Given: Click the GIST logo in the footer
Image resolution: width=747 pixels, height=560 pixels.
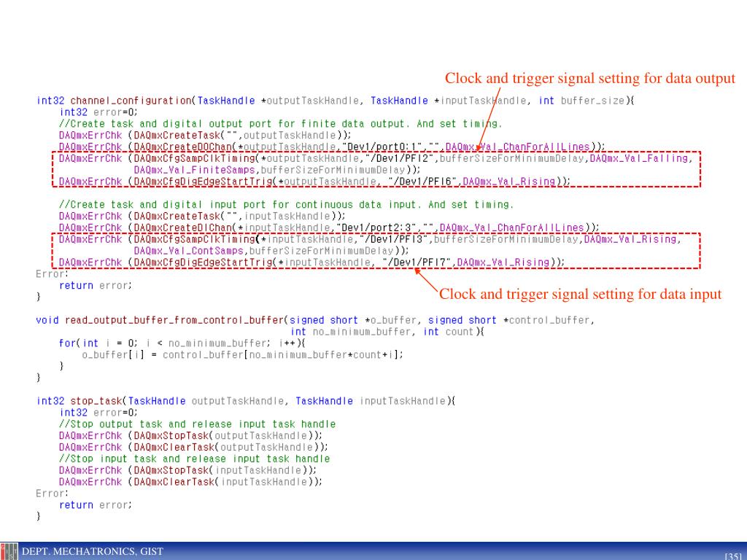Looking at the screenshot, I should pyautogui.click(x=9, y=552).
